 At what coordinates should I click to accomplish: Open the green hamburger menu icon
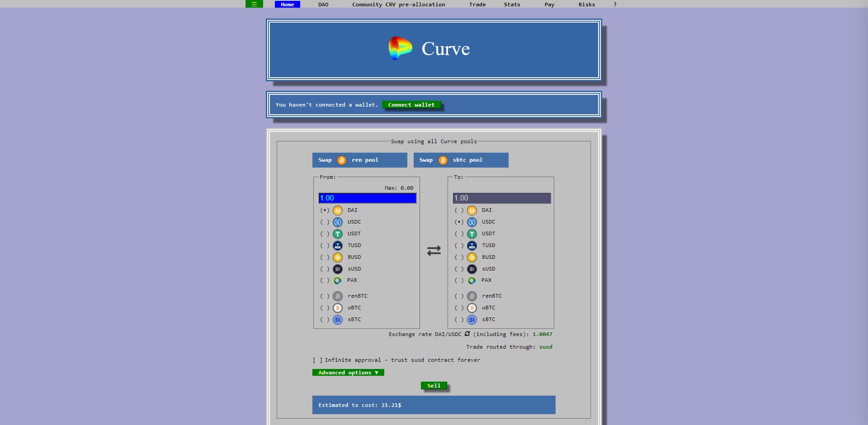[254, 4]
